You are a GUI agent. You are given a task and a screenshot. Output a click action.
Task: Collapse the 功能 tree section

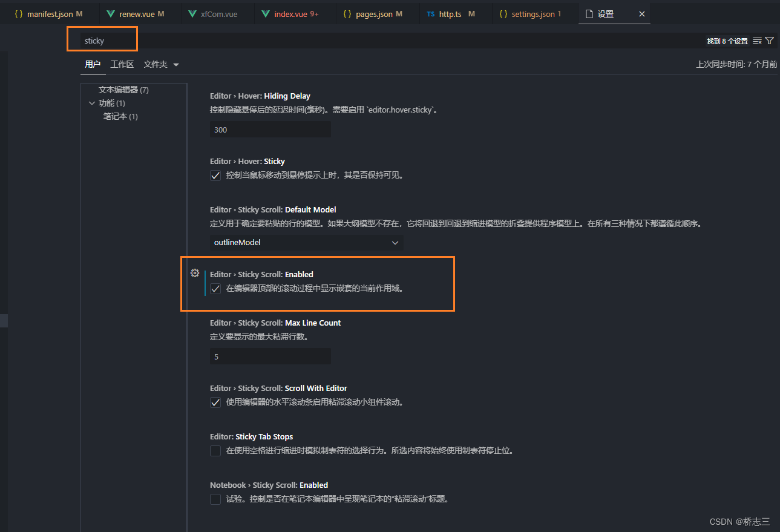tap(93, 102)
